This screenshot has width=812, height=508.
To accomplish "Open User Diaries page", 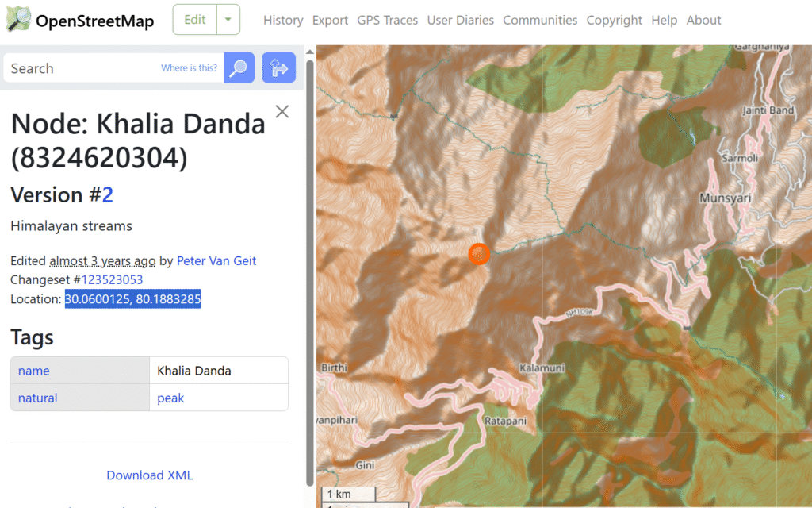I will pos(461,20).
